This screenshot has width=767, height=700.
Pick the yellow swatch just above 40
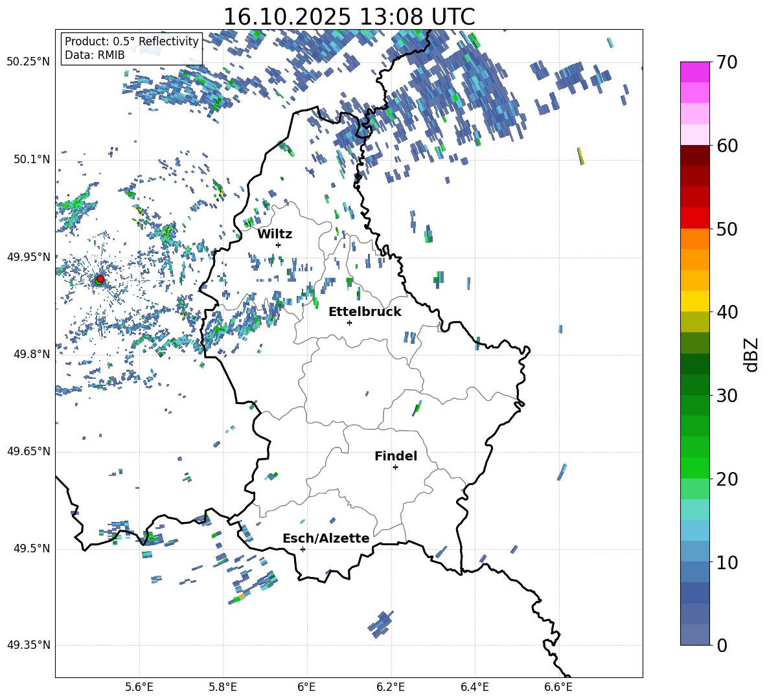(694, 301)
